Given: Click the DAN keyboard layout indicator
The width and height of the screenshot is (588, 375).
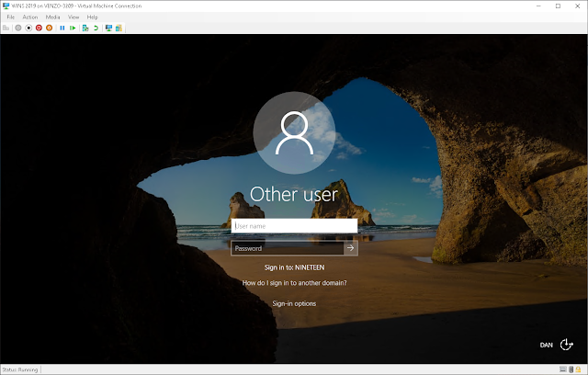Looking at the screenshot, I should pos(546,345).
